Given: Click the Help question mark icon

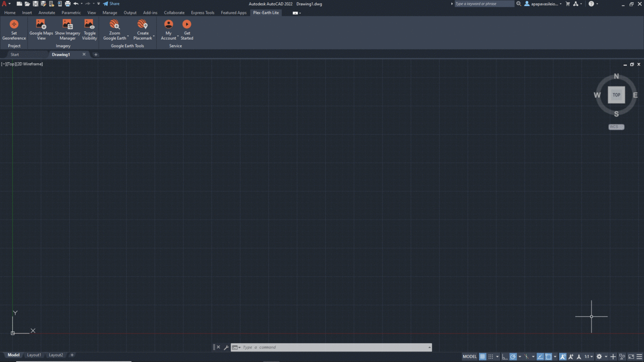Looking at the screenshot, I should coord(591,4).
